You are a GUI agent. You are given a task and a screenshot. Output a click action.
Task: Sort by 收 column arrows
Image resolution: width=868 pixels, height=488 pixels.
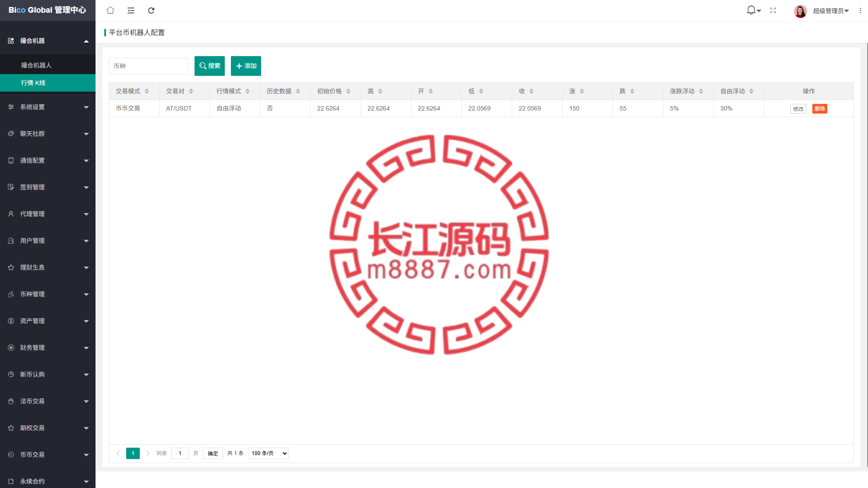pos(531,91)
